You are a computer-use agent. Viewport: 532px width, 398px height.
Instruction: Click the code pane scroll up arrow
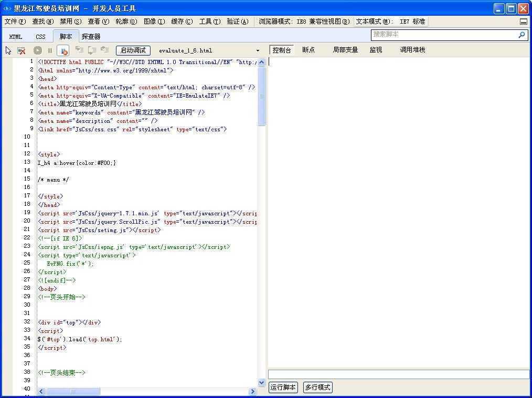(x=262, y=62)
